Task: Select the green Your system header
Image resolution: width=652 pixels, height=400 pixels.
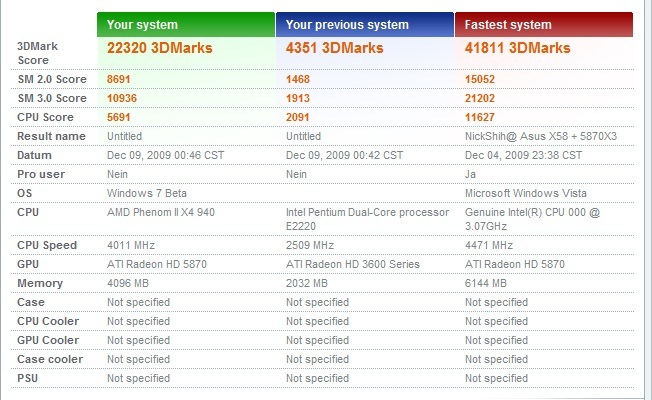Action: (x=186, y=25)
